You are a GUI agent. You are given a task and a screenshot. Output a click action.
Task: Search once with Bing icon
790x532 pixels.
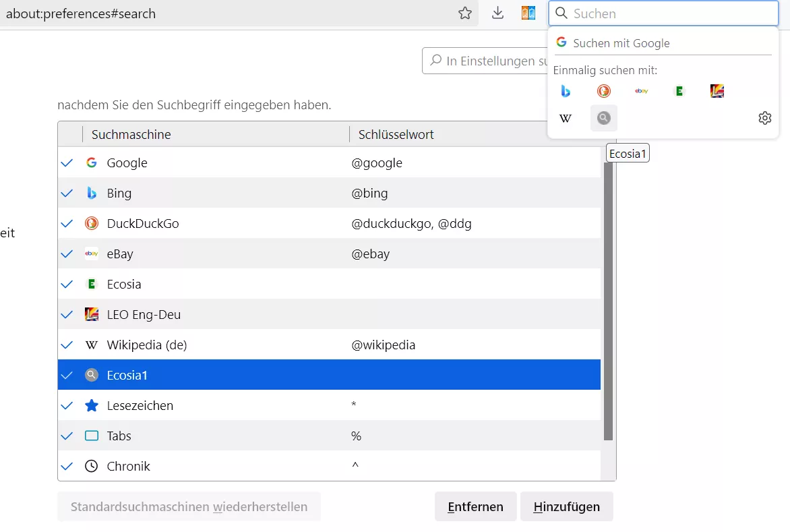566,91
